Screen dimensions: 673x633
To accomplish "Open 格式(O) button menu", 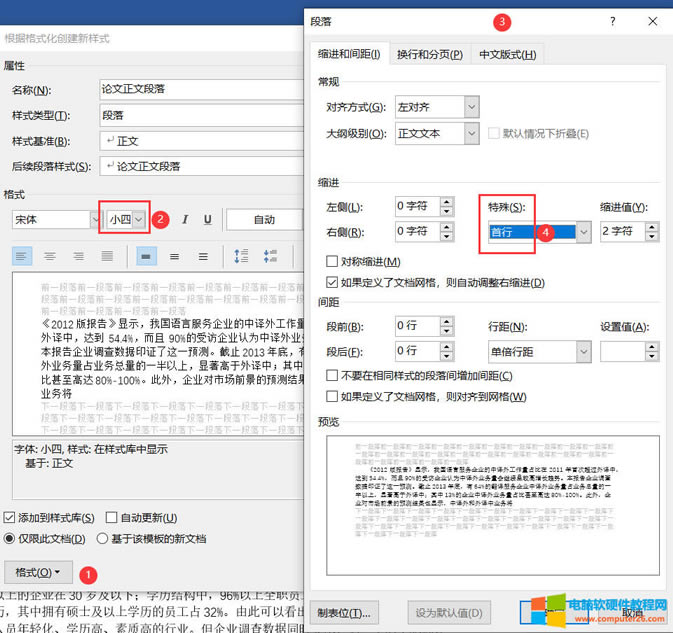I will click(38, 572).
